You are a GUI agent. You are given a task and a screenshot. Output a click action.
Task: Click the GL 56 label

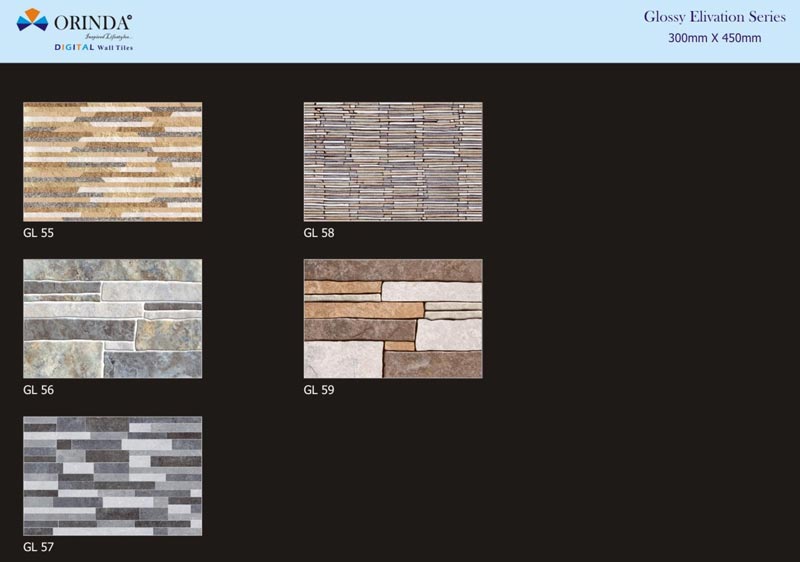pyautogui.click(x=37, y=390)
